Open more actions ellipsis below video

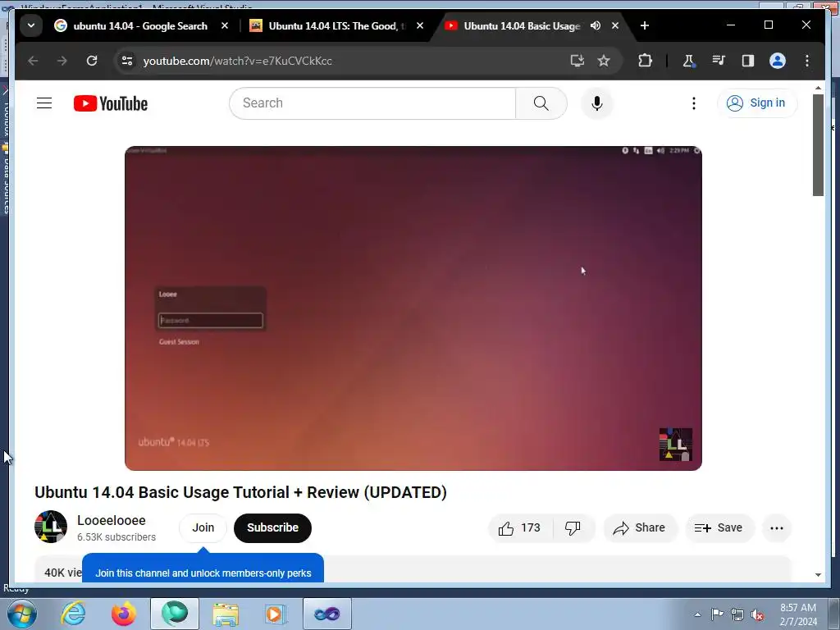click(777, 528)
